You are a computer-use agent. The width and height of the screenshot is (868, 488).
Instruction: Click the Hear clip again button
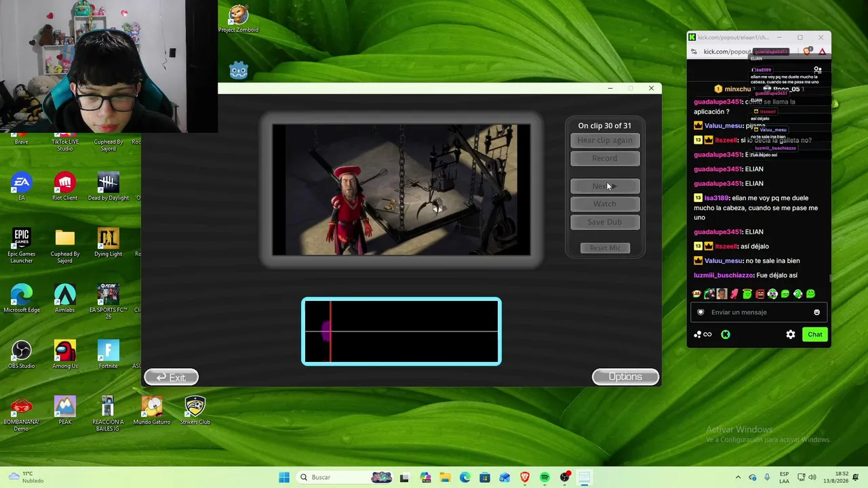click(x=605, y=140)
